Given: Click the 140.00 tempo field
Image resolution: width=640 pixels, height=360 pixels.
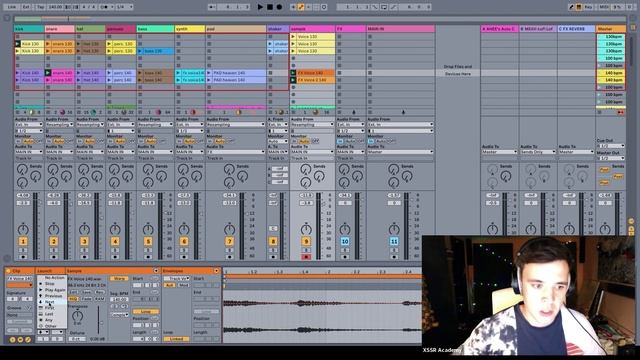Looking at the screenshot, I should click(x=55, y=7).
